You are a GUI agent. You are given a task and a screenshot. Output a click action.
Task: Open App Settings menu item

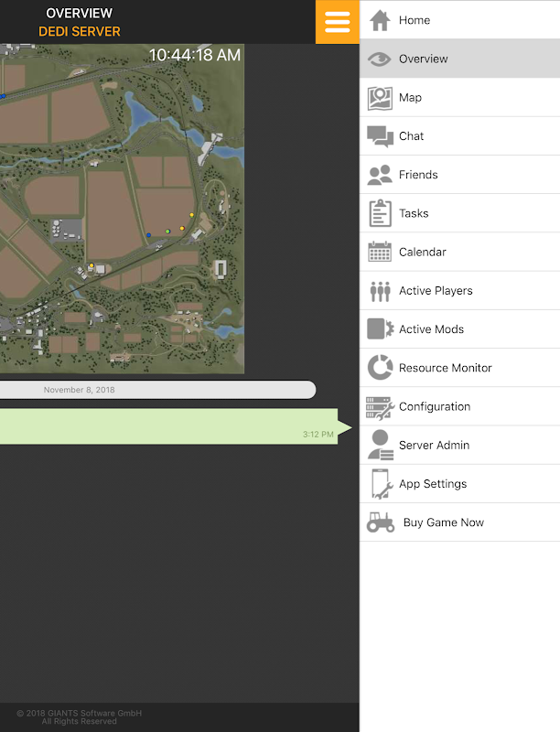459,484
